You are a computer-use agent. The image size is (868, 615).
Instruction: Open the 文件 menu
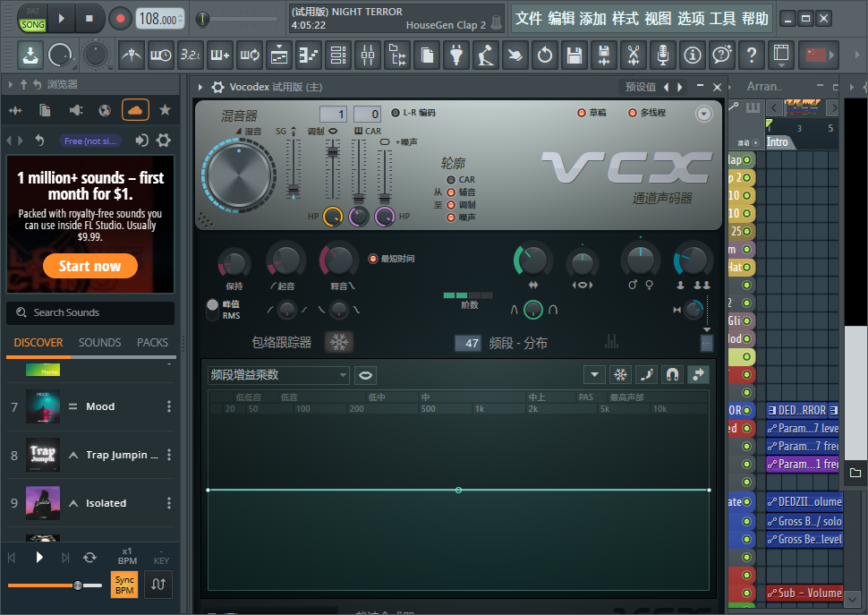529,19
